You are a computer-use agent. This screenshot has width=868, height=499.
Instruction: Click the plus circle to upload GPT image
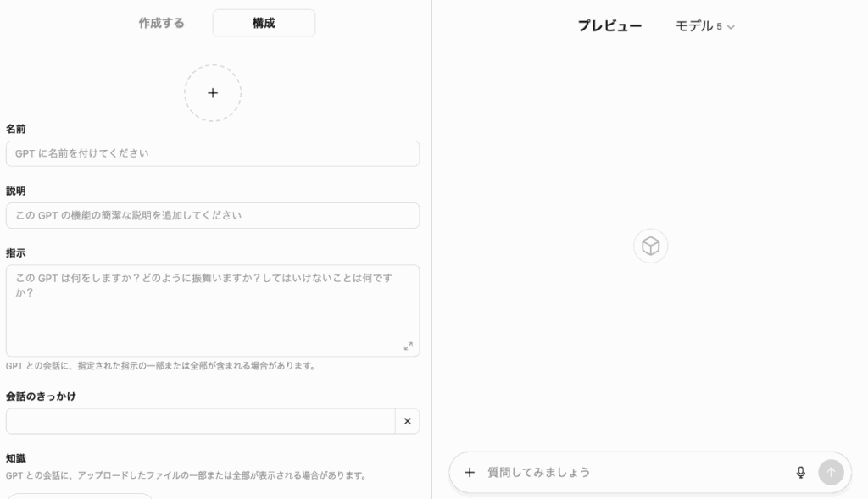pos(213,93)
